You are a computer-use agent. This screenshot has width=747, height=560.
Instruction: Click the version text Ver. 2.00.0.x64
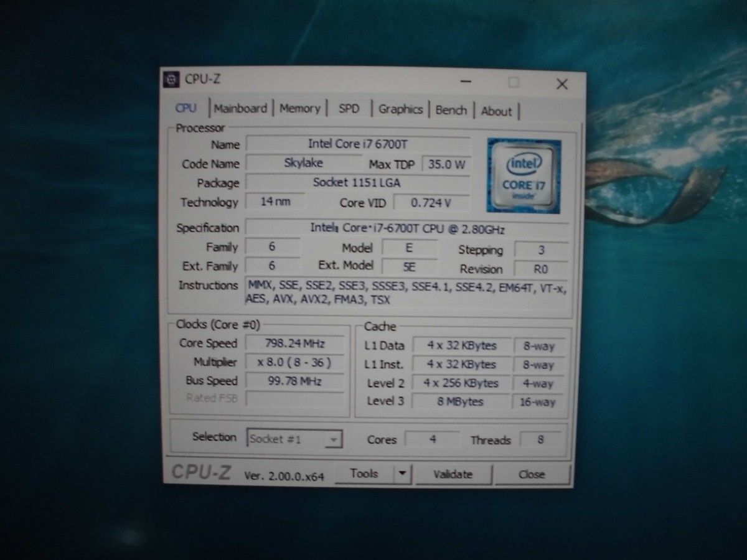click(284, 475)
